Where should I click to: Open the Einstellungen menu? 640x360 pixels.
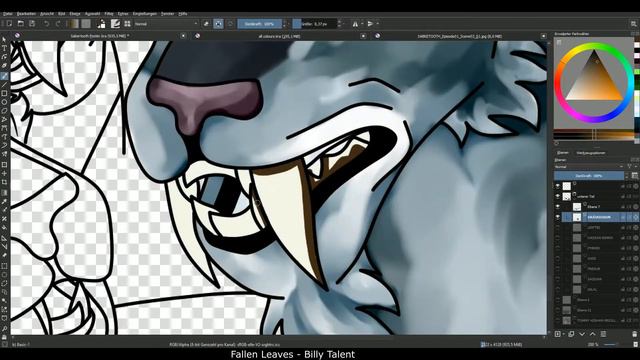[x=144, y=14]
